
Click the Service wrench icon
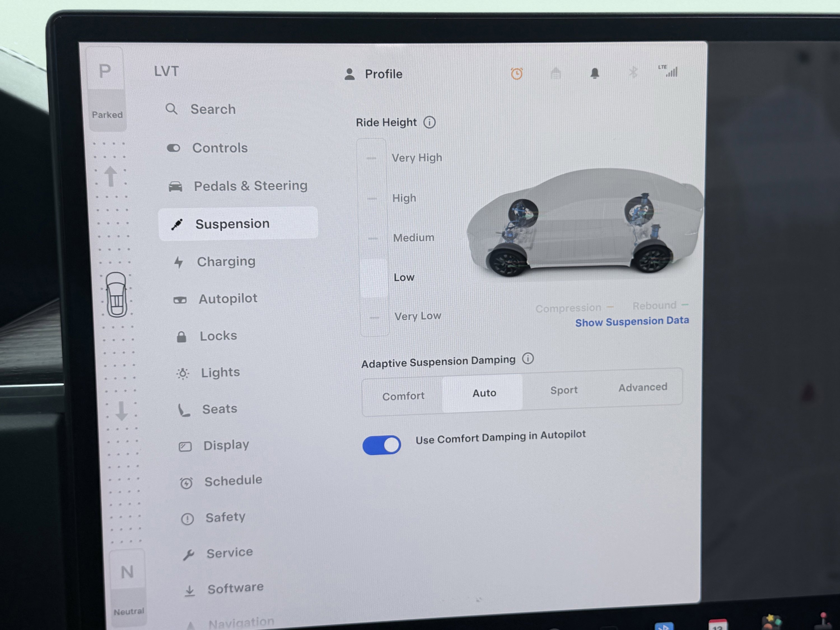click(190, 554)
